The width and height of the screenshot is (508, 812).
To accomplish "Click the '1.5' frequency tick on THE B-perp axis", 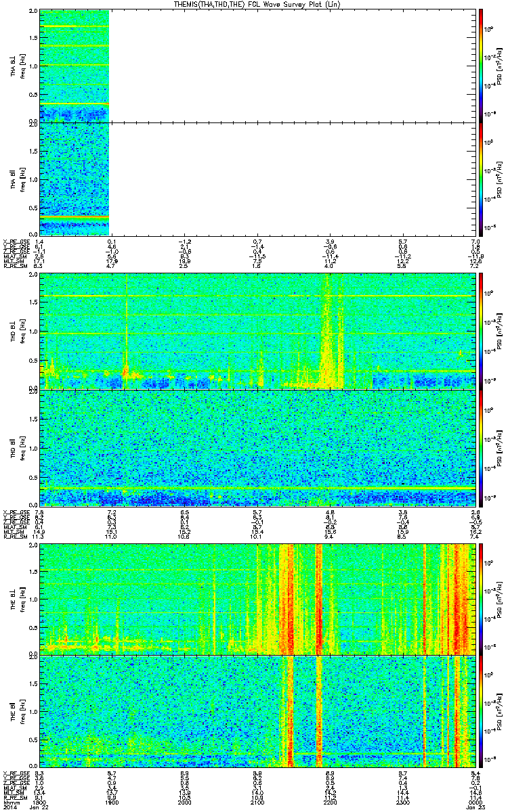I will coord(34,573).
